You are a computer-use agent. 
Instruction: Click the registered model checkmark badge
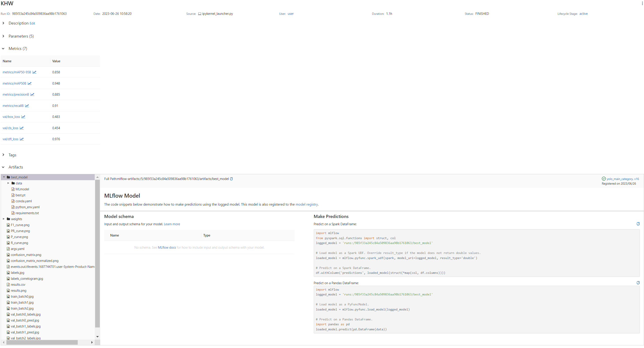[x=604, y=178]
